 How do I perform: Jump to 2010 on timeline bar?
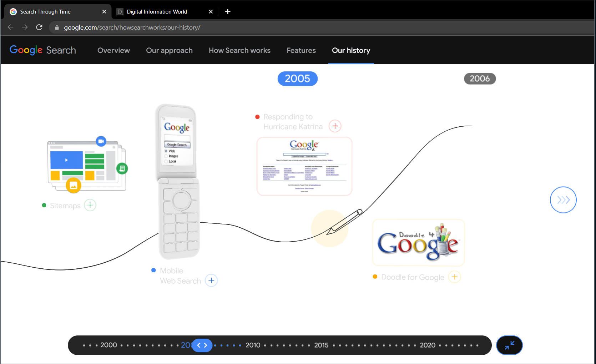253,345
